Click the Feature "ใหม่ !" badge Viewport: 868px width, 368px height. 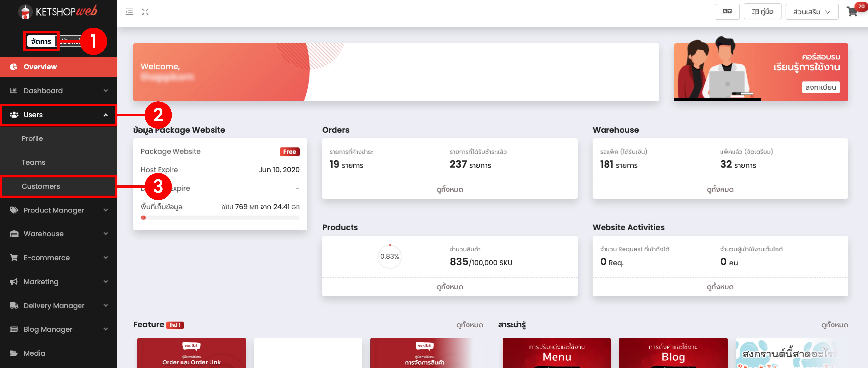175,325
